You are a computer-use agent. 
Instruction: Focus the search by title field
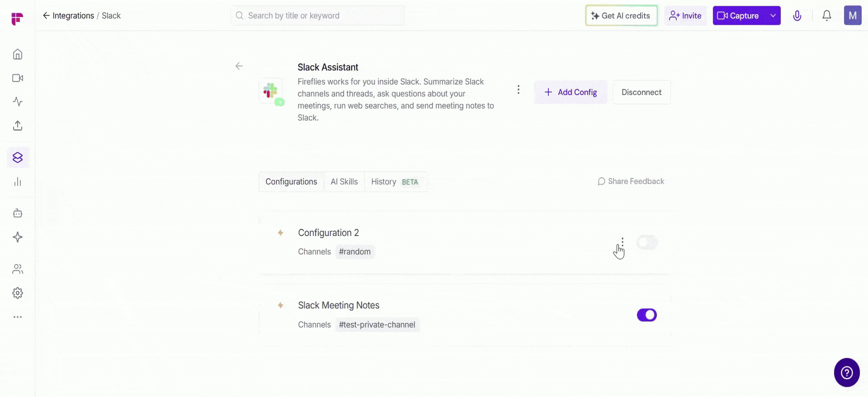click(317, 16)
